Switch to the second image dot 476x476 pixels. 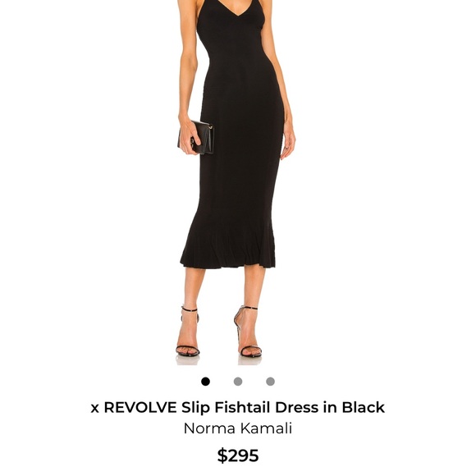coord(238,382)
